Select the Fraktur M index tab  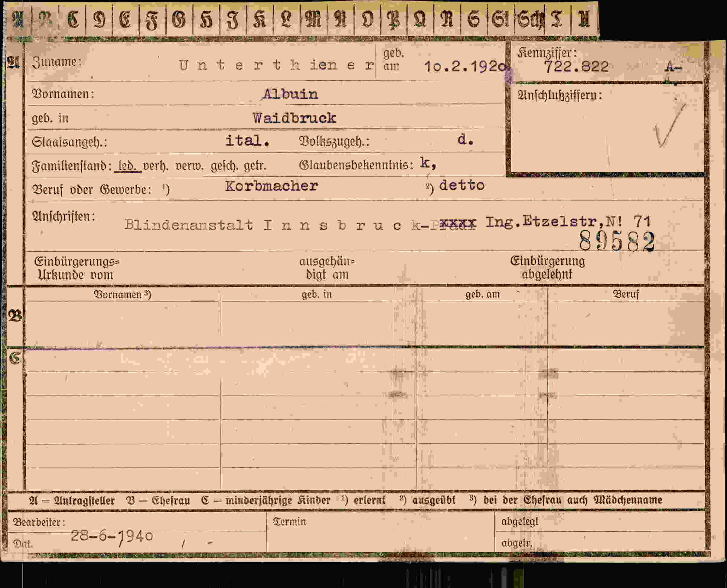coord(314,20)
